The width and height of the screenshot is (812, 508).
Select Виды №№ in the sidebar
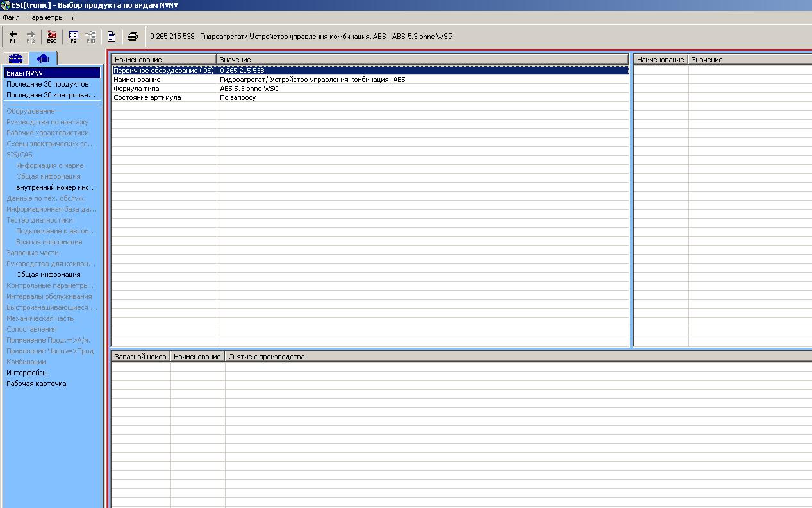[24, 73]
